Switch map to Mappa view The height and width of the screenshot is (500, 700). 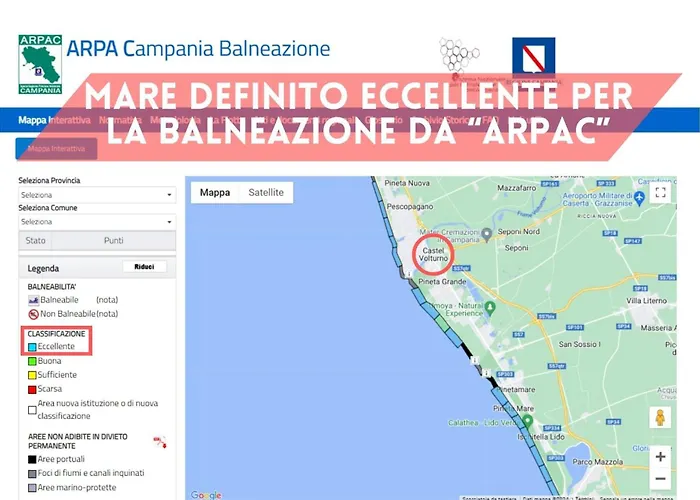click(215, 192)
